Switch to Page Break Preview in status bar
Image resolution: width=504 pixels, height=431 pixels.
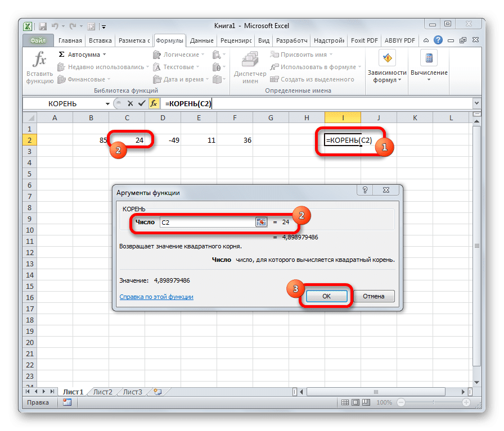point(366,402)
